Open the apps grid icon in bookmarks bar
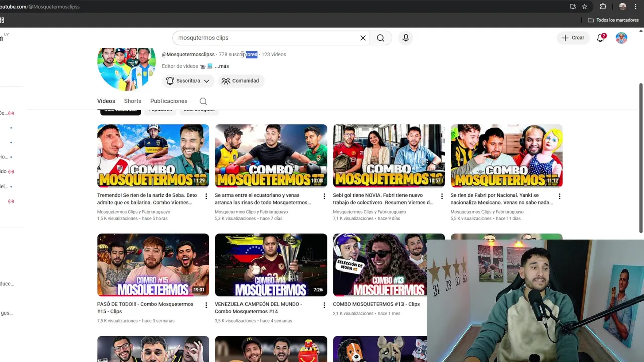This screenshot has height=362, width=644. (x=2, y=20)
